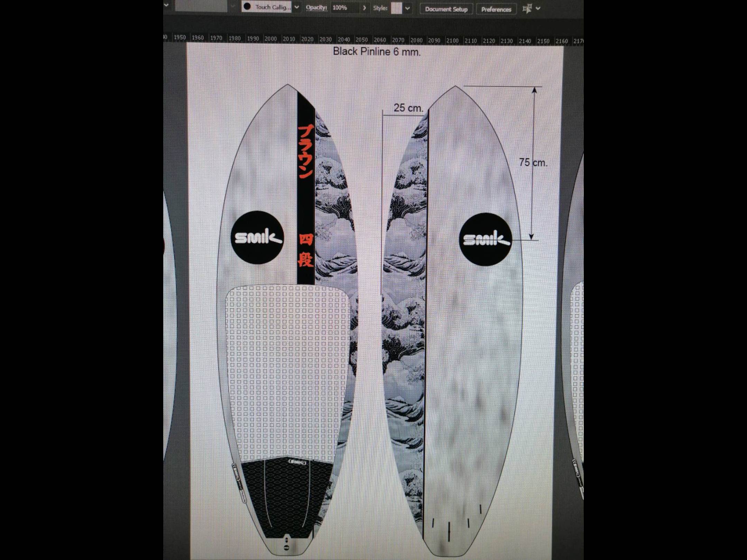Open the brush definition dropdown arrow
The image size is (747, 560).
pyautogui.click(x=297, y=7)
